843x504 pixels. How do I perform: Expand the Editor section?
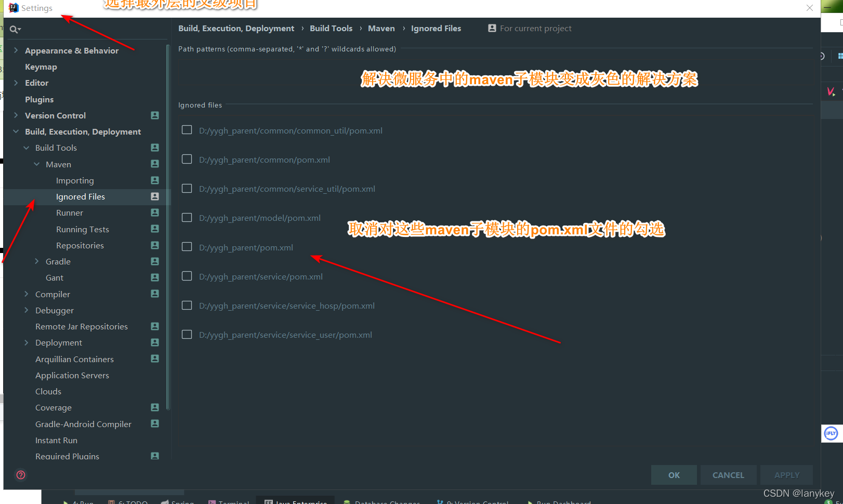[16, 83]
